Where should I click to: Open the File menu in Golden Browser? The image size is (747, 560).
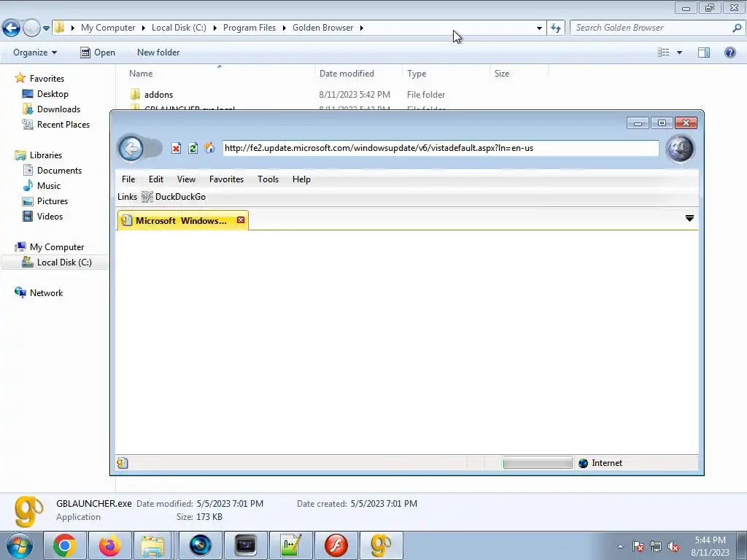coord(128,179)
